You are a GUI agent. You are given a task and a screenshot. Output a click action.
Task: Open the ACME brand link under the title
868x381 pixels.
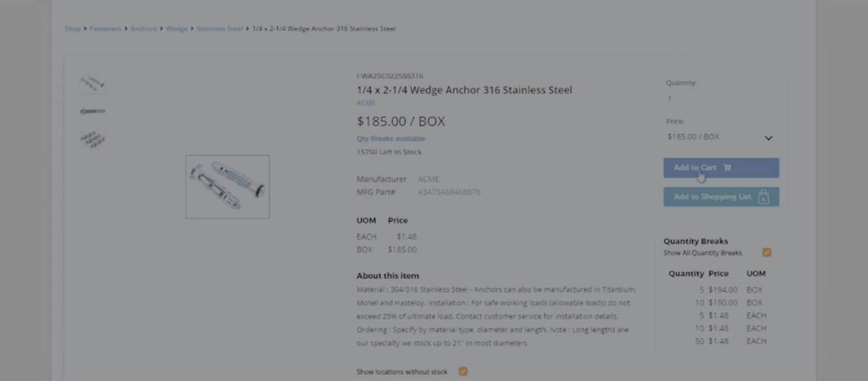[366, 103]
